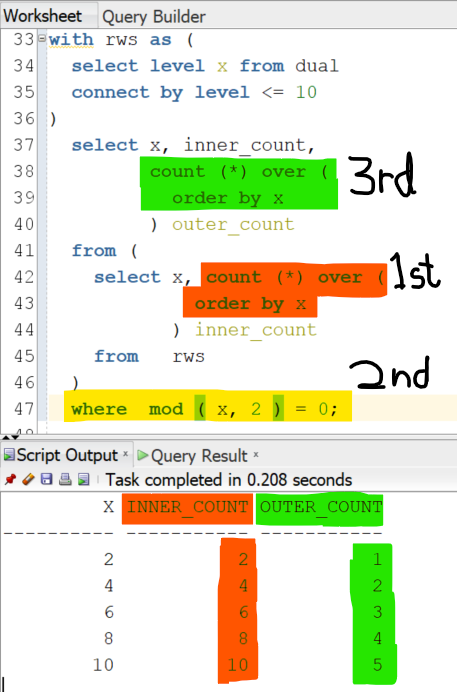Click the "from" keyword on line 41
Image resolution: width=457 pixels, height=692 pixels.
coord(94,251)
